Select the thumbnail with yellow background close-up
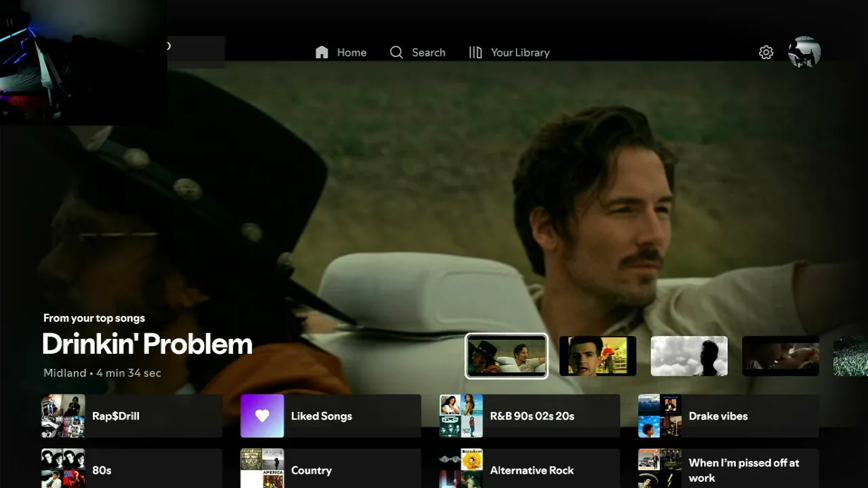 pos(598,356)
